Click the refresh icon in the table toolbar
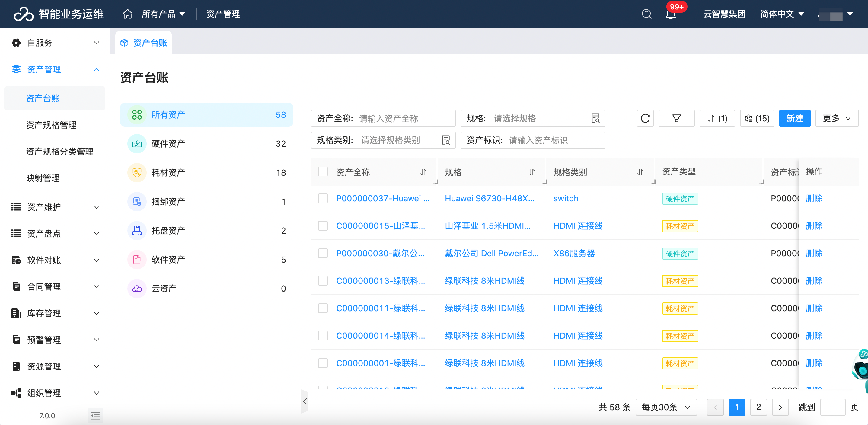 pos(645,119)
